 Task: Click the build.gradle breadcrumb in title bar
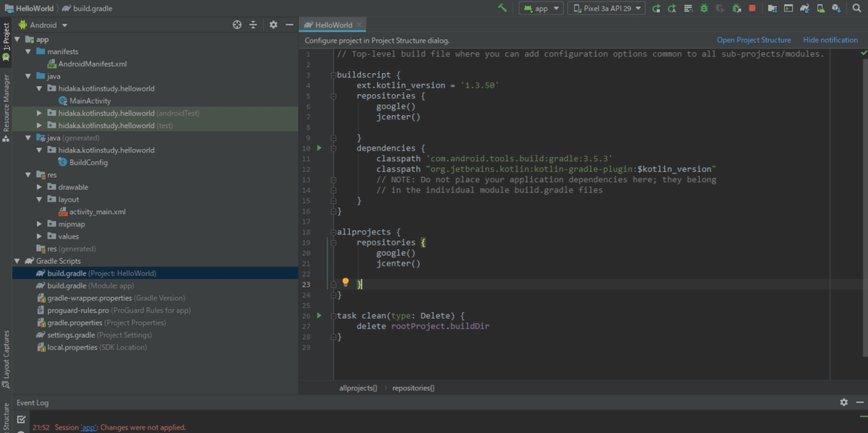point(87,9)
